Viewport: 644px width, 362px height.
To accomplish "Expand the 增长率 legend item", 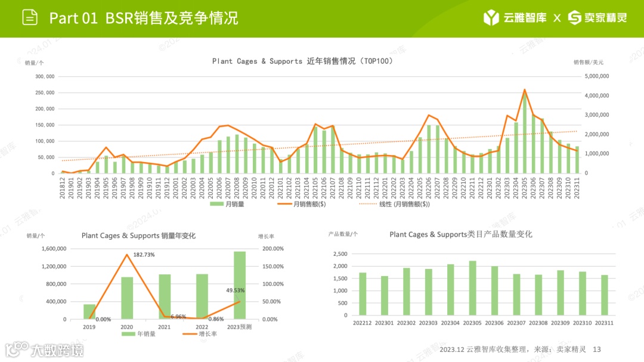I will [200, 334].
